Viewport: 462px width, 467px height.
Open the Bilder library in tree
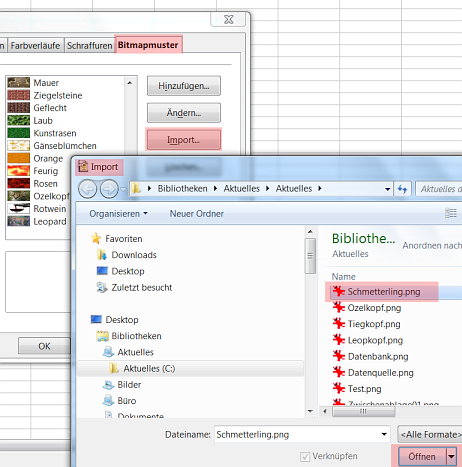(x=129, y=385)
